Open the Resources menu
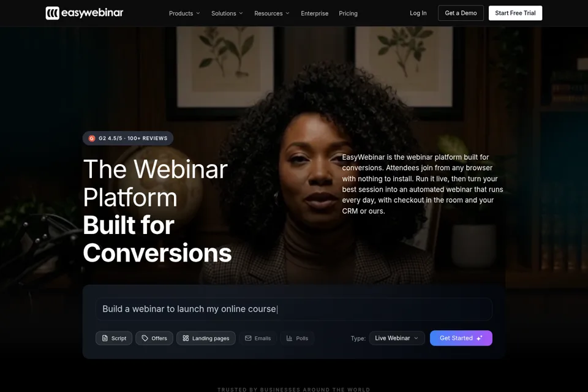This screenshot has height=392, width=588. pos(272,13)
